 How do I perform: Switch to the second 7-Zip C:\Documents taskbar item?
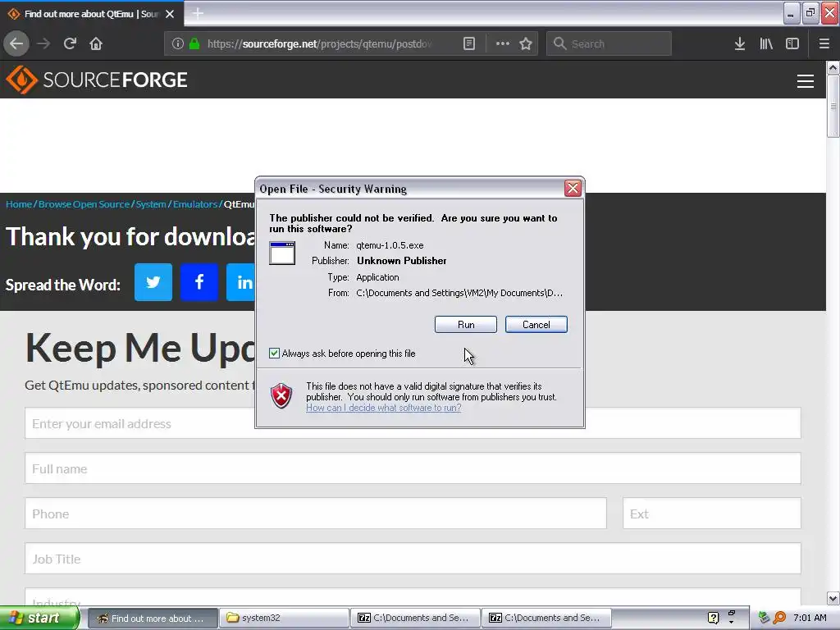[x=546, y=619]
